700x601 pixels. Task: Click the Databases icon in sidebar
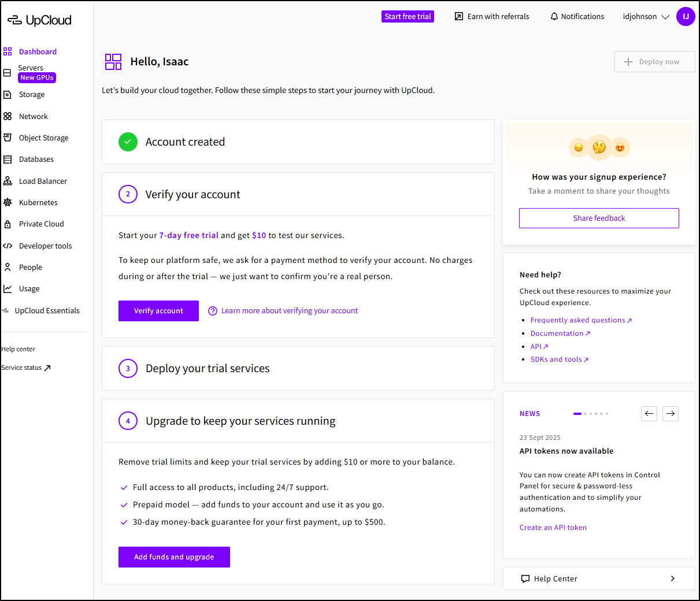(8, 159)
